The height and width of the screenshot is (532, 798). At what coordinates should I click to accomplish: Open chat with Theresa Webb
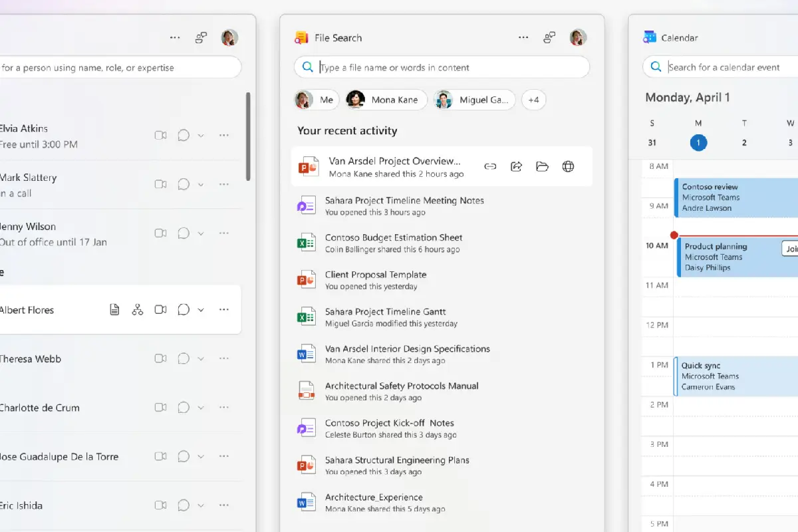click(x=184, y=358)
